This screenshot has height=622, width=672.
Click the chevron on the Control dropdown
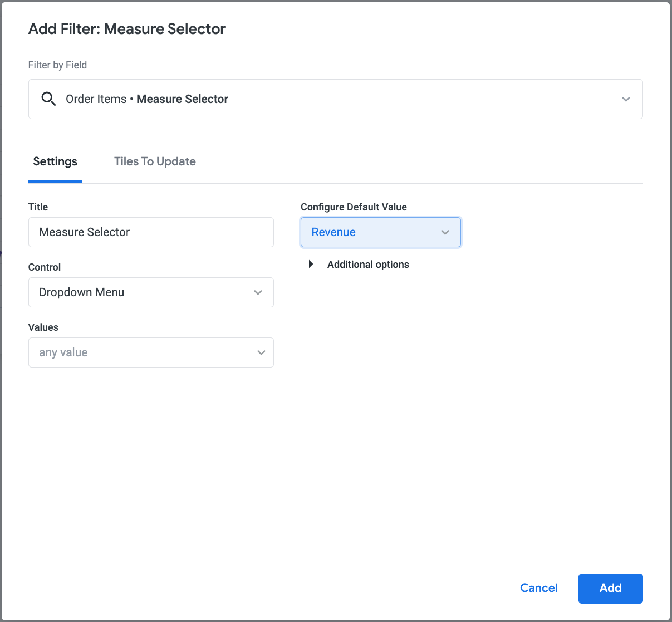(x=258, y=292)
